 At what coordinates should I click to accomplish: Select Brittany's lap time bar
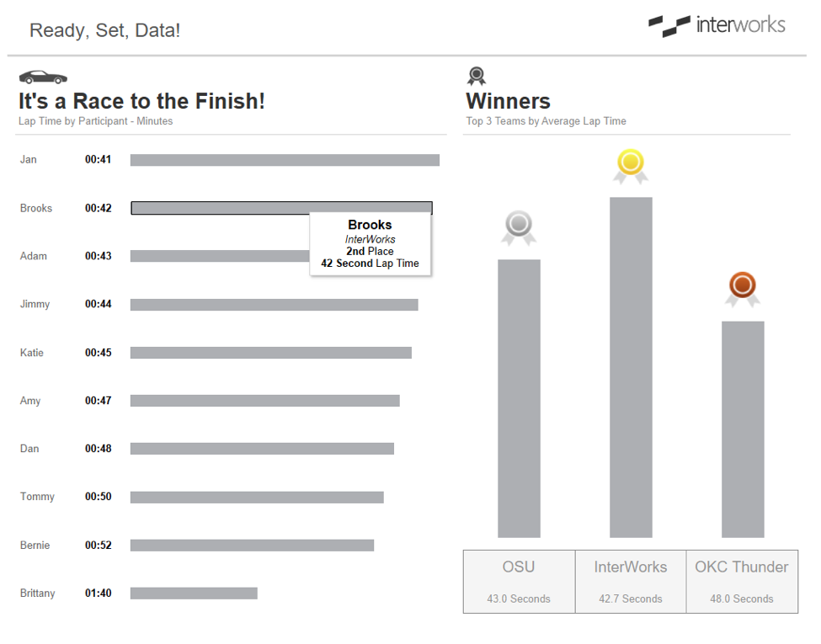pos(194,593)
